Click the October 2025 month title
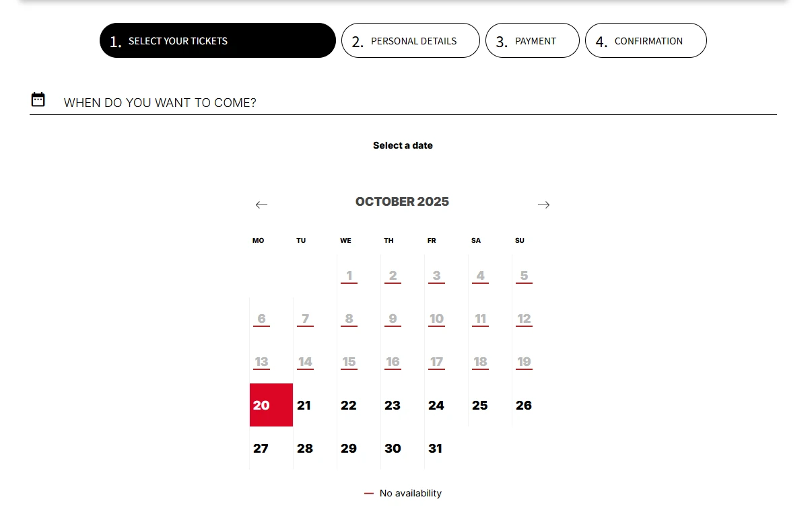Screen dimensions: 812x522 402,202
